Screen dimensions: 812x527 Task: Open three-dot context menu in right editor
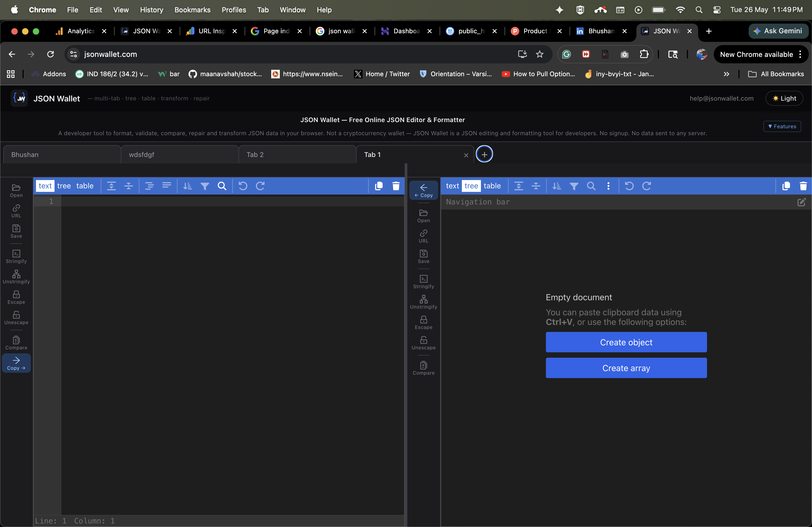tap(608, 186)
